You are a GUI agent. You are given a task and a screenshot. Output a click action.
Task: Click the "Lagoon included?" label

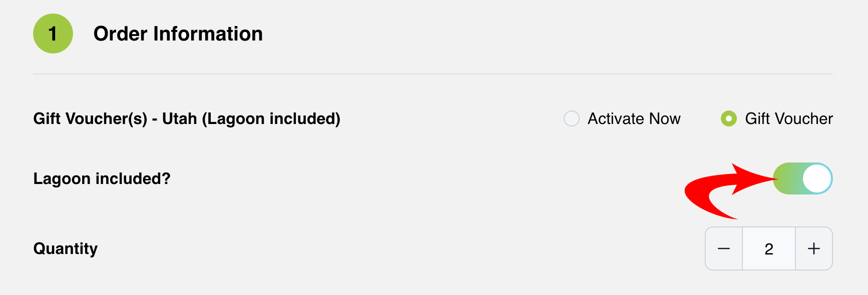[102, 178]
